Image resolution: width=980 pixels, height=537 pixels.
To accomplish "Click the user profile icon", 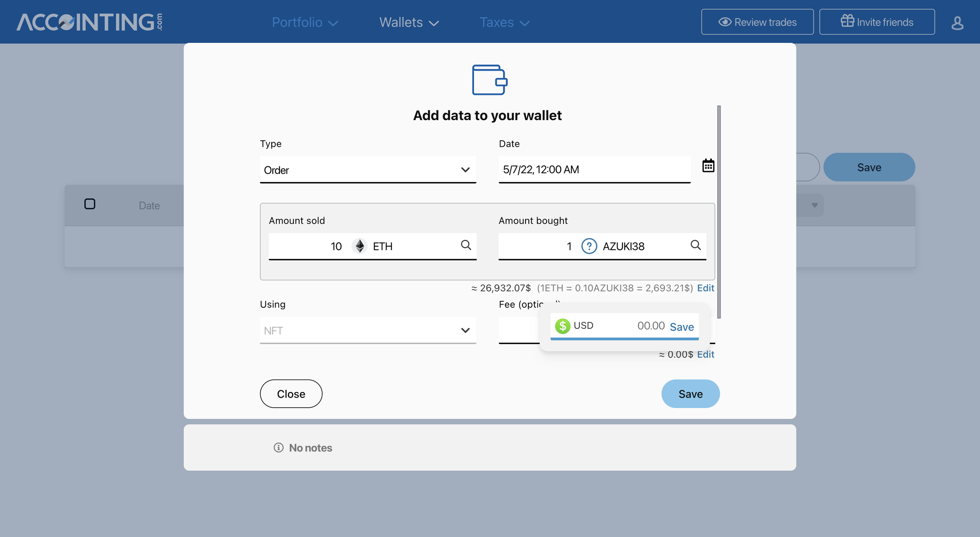I will [957, 23].
